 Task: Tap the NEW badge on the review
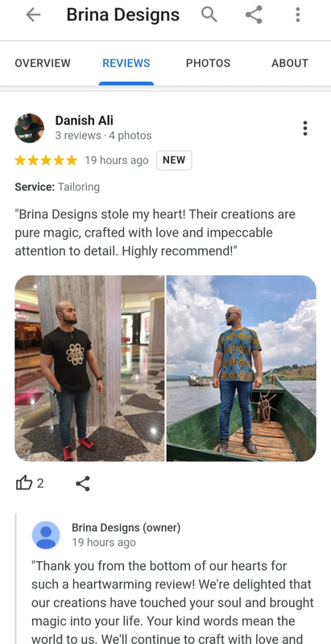(x=174, y=160)
